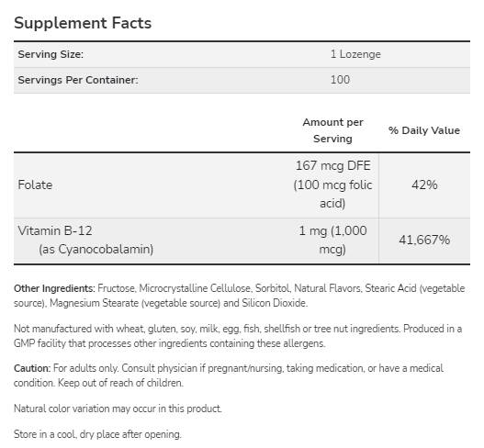Click the Supplement Facts heading
This screenshot has height=448, width=484.
(83, 23)
